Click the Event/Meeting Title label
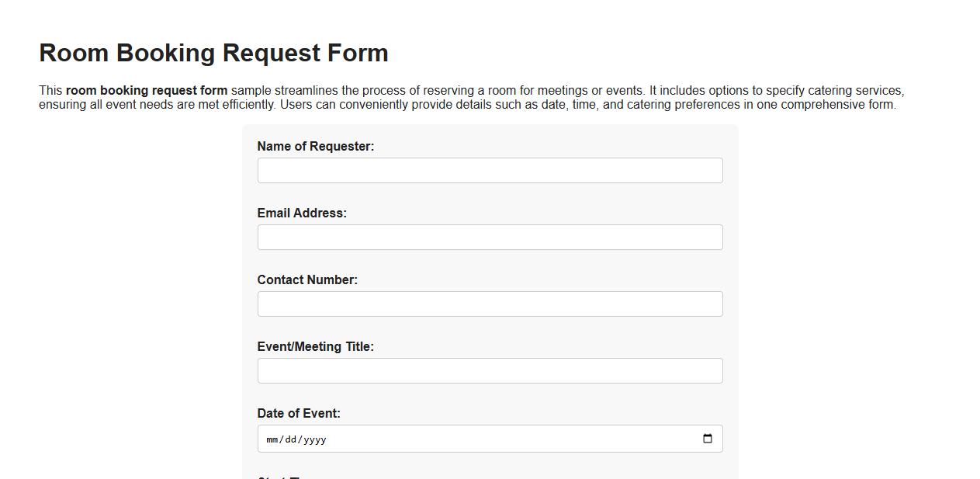This screenshot has width=980, height=479. (315, 346)
